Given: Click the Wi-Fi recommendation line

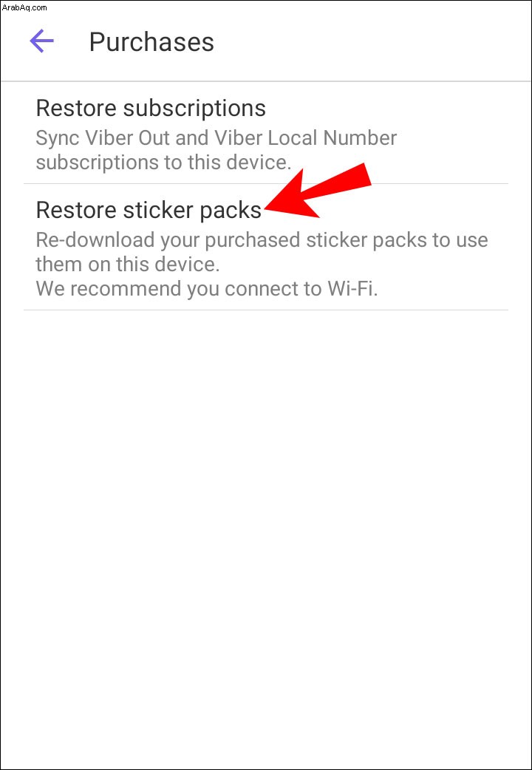Looking at the screenshot, I should pos(207,289).
